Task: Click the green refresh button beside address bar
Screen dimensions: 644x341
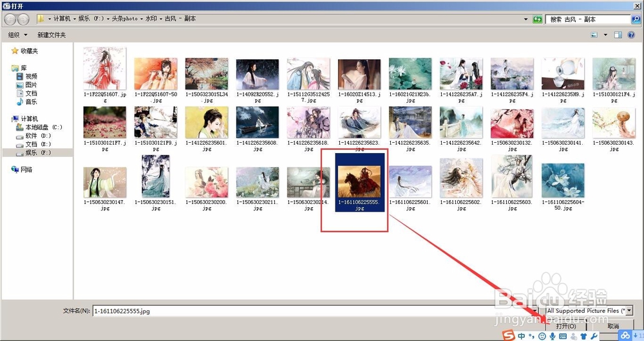Action: [537, 19]
